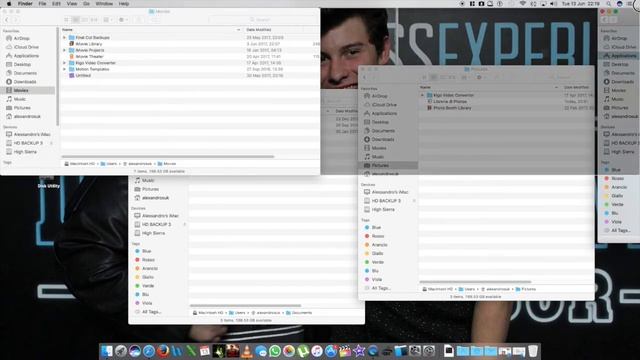Screen dimensions: 640x360
Task: Open the Window menu
Action: point(104,4)
